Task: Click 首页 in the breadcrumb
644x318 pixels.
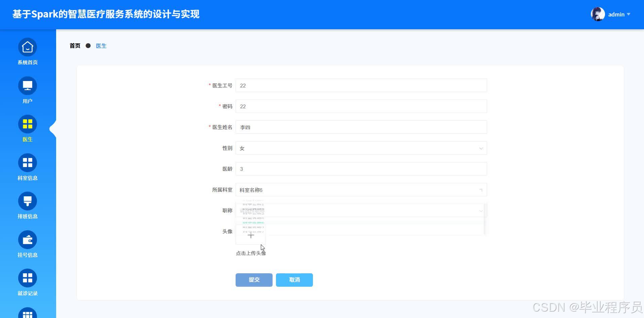Action: (x=75, y=45)
